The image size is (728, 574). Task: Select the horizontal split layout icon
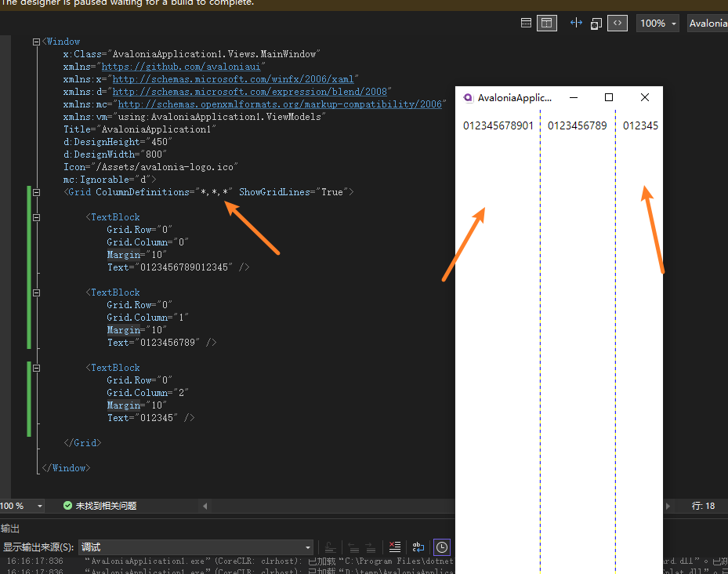(526, 23)
